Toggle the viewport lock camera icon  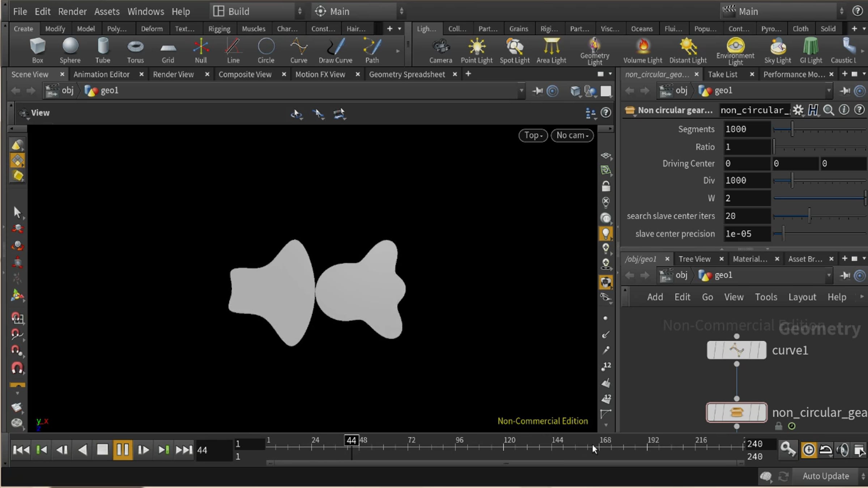pos(606,186)
